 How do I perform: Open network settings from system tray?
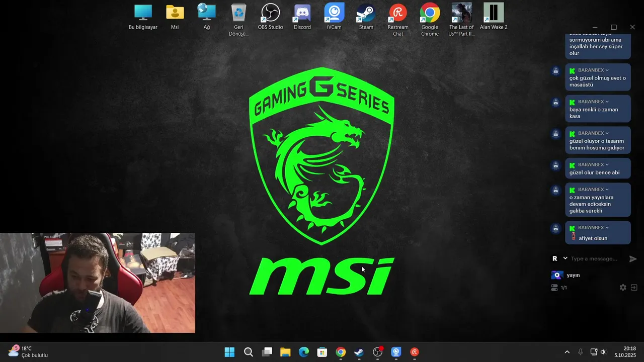point(594,352)
